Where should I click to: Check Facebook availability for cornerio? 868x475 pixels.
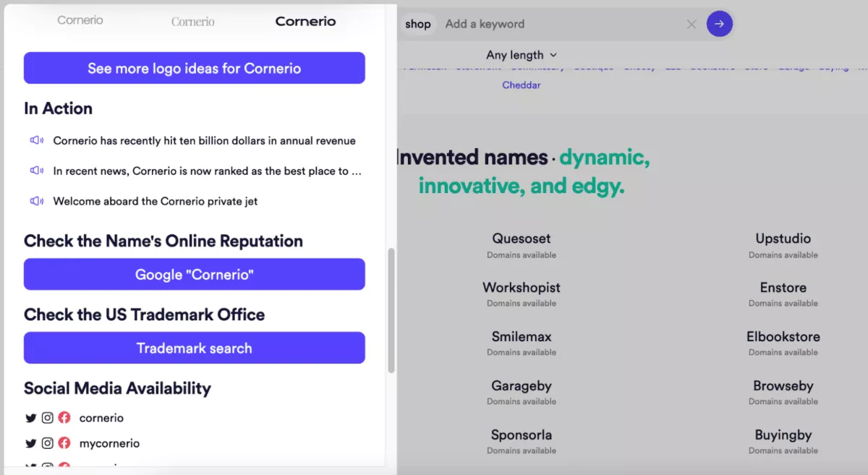point(64,418)
